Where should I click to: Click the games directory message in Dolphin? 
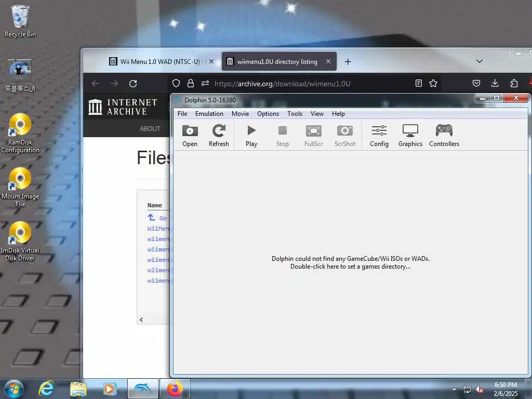pyautogui.click(x=351, y=262)
